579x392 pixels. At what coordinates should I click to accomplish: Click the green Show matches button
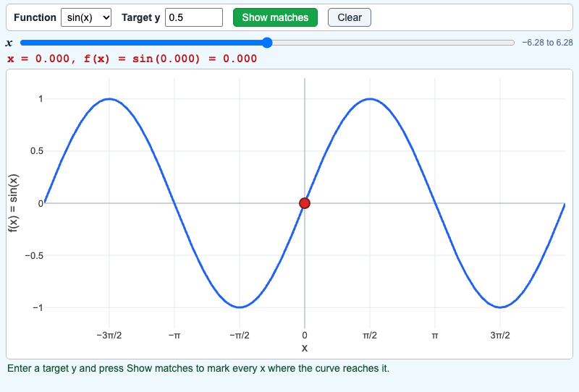[x=275, y=17]
